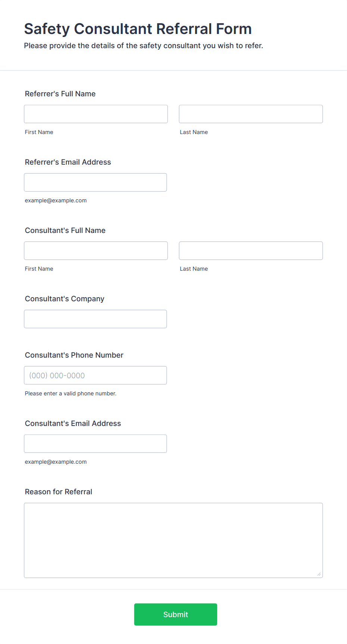The image size is (347, 644).
Task: Click inside the Reason for Referral textarea
Action: (x=173, y=540)
